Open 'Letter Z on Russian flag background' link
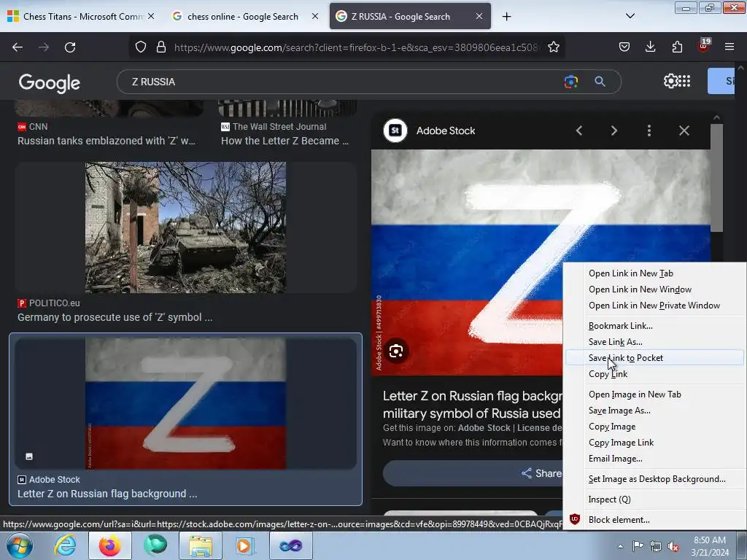The height and width of the screenshot is (560, 747). [x=107, y=494]
